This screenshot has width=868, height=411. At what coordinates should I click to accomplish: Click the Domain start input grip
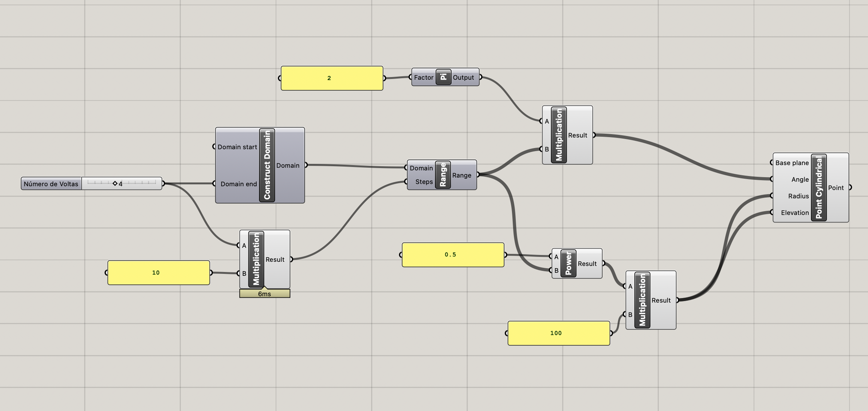[214, 147]
